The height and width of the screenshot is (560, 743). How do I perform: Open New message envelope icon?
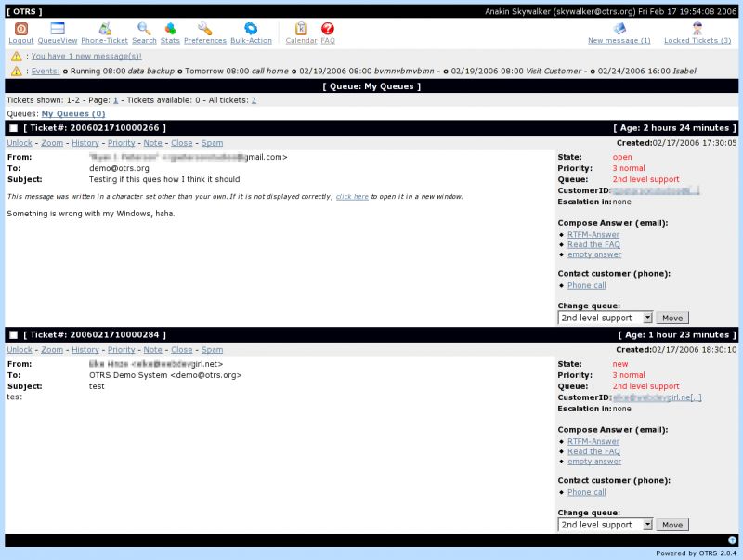click(619, 29)
